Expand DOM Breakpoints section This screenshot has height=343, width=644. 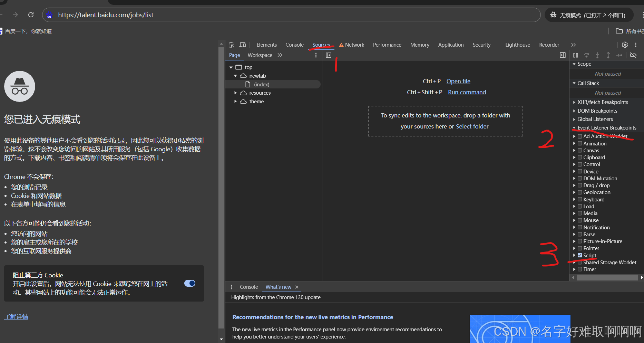[574, 111]
